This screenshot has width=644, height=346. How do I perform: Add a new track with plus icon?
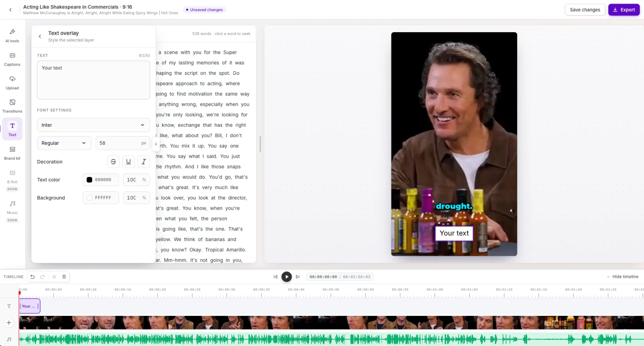(x=9, y=323)
